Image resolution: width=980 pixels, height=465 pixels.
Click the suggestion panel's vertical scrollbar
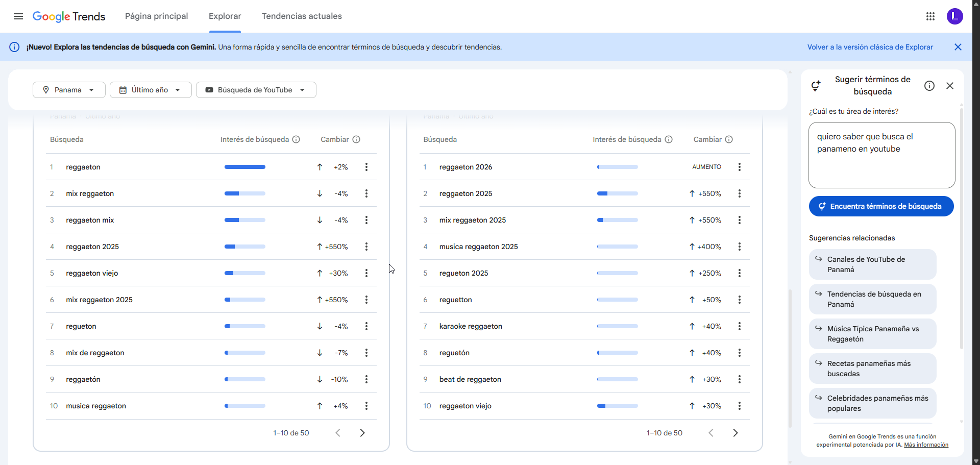[962, 228]
